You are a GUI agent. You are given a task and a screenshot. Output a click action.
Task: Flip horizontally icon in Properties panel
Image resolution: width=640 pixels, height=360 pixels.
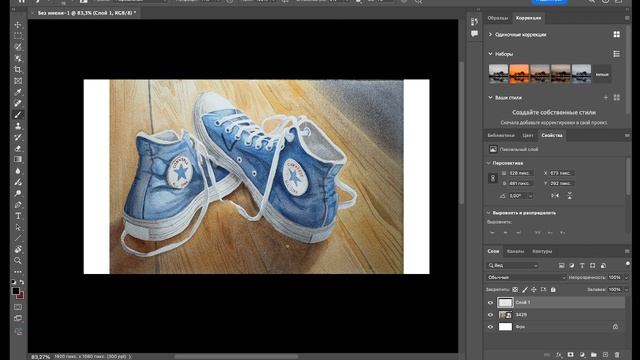tap(555, 196)
